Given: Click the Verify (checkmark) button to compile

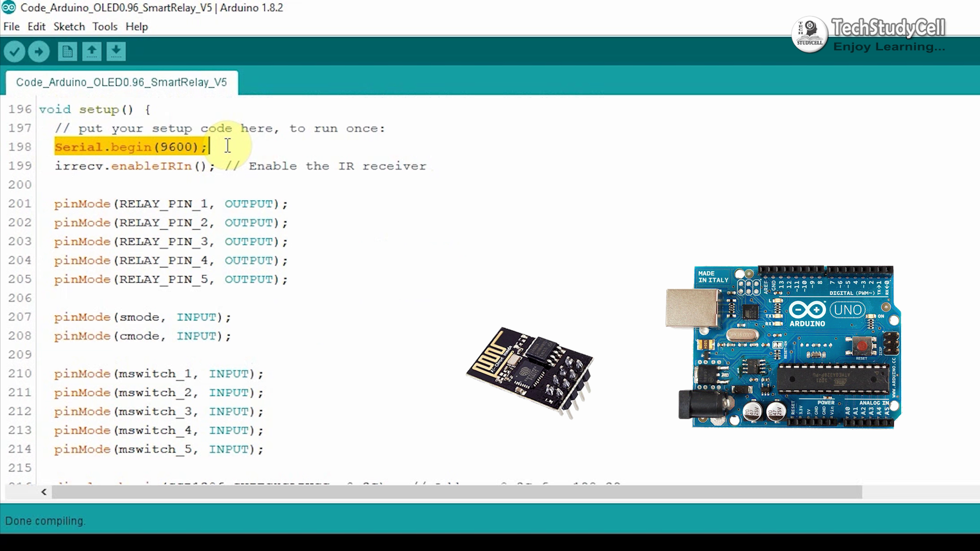Looking at the screenshot, I should coord(15,51).
